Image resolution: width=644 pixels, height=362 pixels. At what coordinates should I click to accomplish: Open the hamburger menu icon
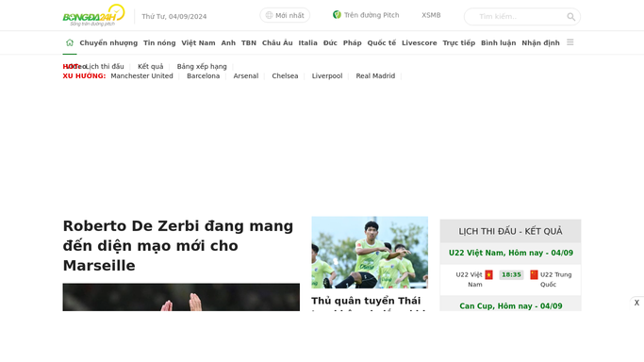570,42
